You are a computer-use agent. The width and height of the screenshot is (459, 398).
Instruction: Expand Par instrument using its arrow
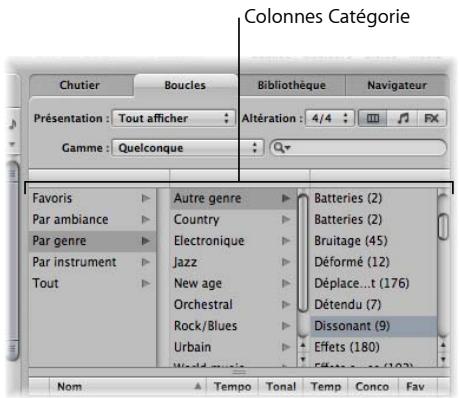pyautogui.click(x=146, y=263)
